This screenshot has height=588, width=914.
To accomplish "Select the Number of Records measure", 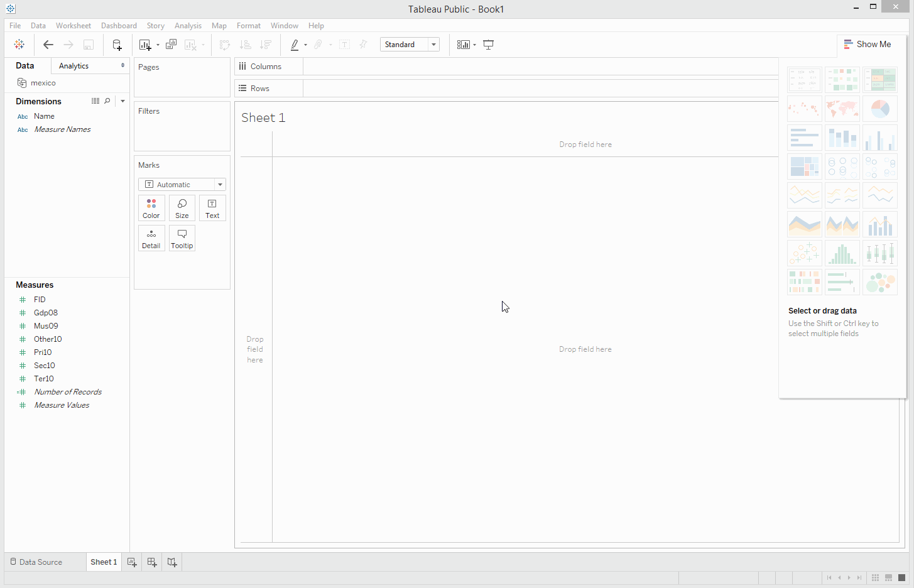I will [67, 392].
